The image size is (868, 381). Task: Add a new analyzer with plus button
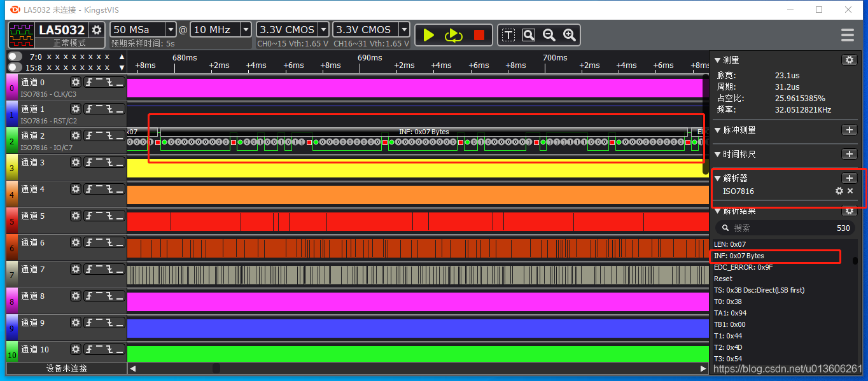tap(849, 178)
